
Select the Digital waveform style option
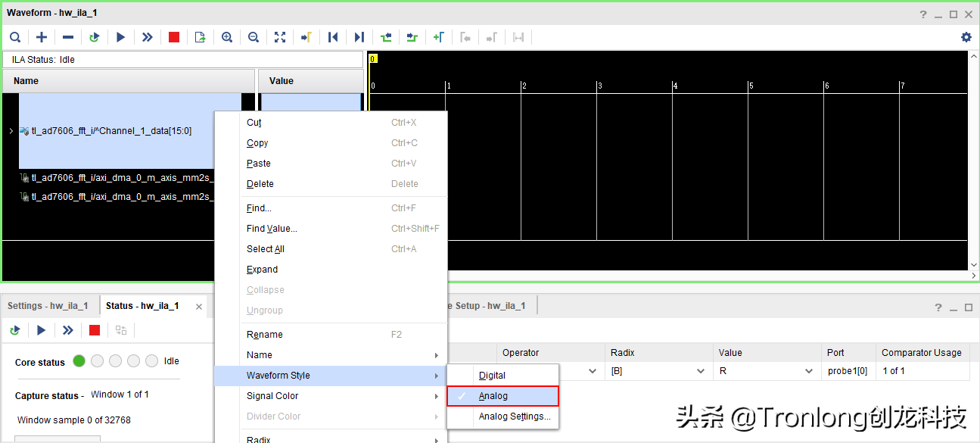pos(492,376)
